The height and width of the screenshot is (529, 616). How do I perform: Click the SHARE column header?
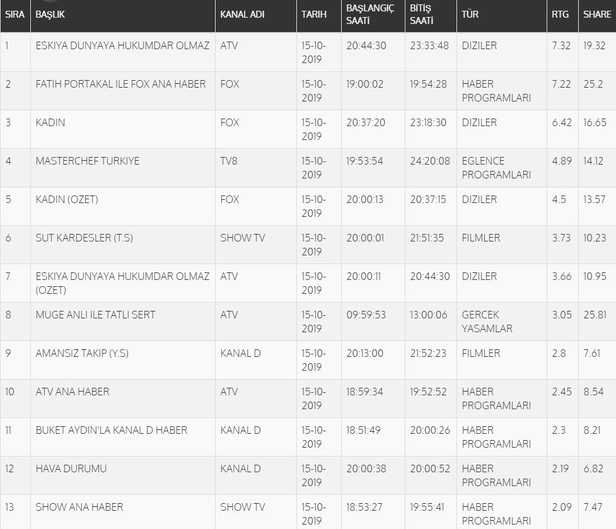point(596,16)
